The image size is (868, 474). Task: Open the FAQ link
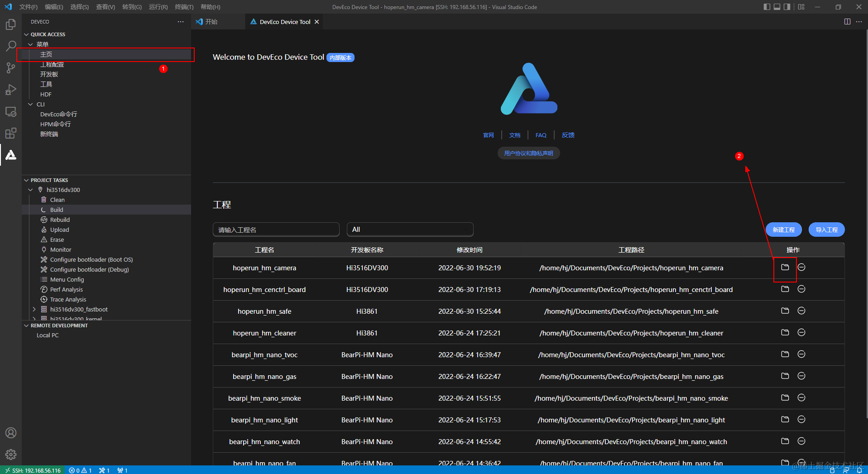(x=540, y=135)
